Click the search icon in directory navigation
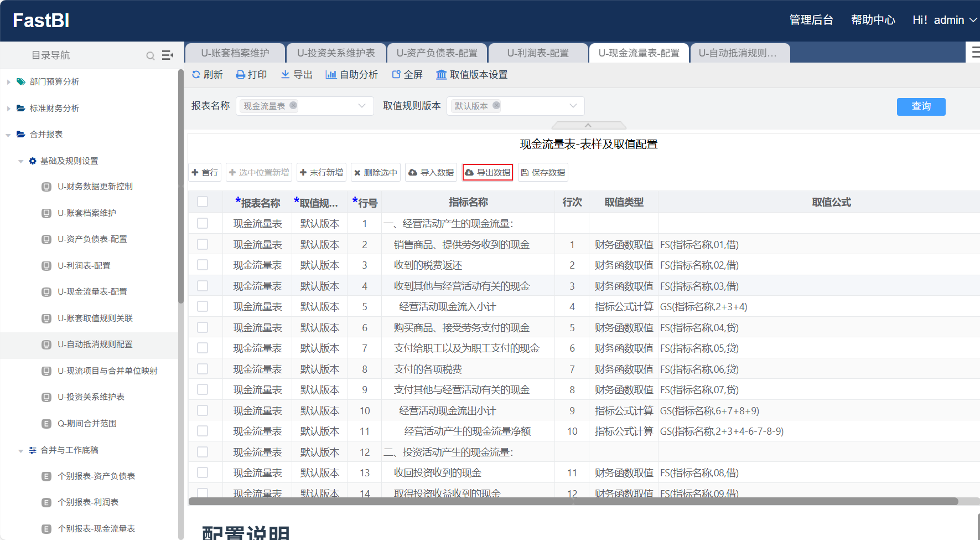This screenshot has width=980, height=540. tap(151, 55)
